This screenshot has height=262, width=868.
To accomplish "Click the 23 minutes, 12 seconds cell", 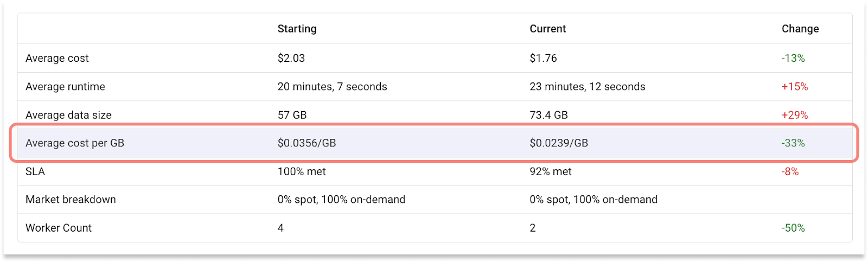I will pos(588,86).
